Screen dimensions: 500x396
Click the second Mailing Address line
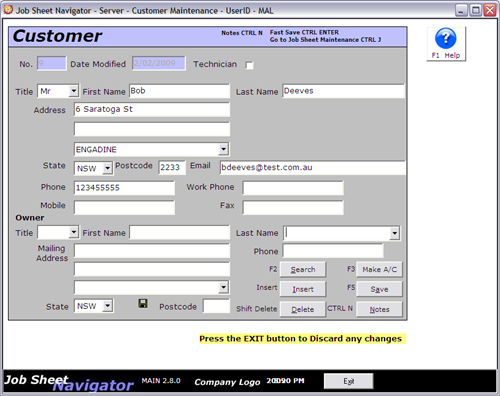pos(152,269)
